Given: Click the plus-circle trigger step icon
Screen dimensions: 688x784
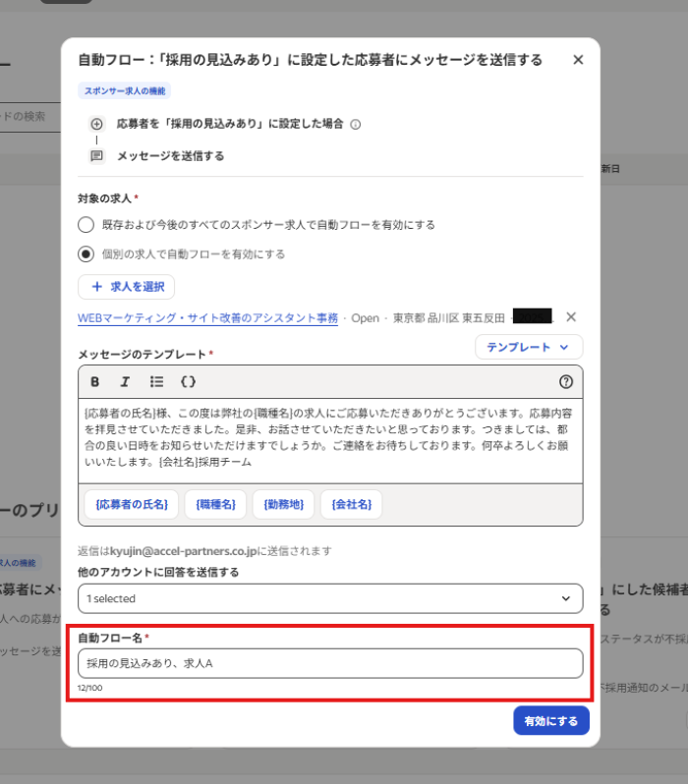Looking at the screenshot, I should point(96,124).
